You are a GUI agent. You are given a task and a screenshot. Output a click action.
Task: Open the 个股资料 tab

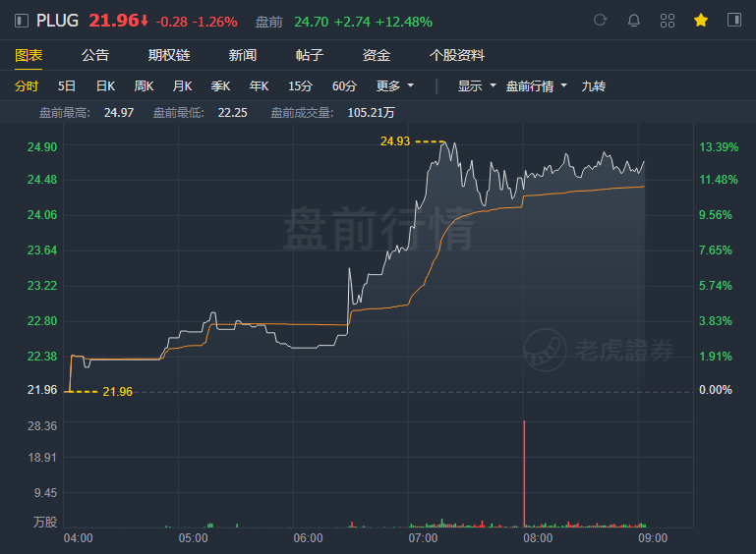point(456,55)
